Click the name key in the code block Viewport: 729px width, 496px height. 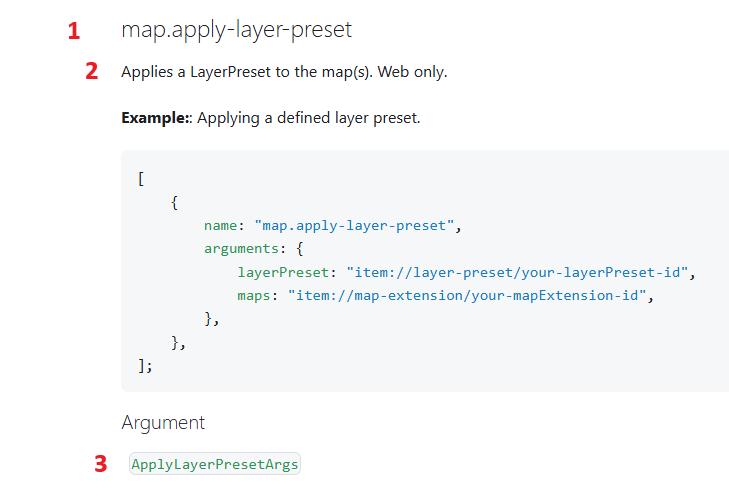pyautogui.click(x=220, y=226)
